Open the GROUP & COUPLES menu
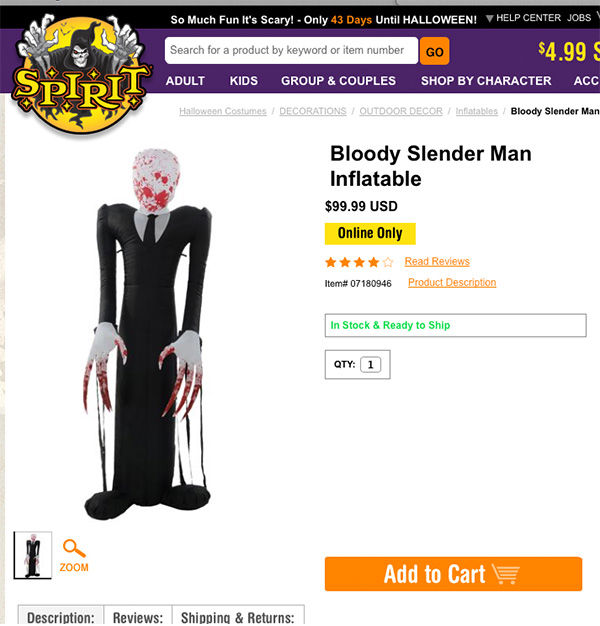 [x=338, y=81]
